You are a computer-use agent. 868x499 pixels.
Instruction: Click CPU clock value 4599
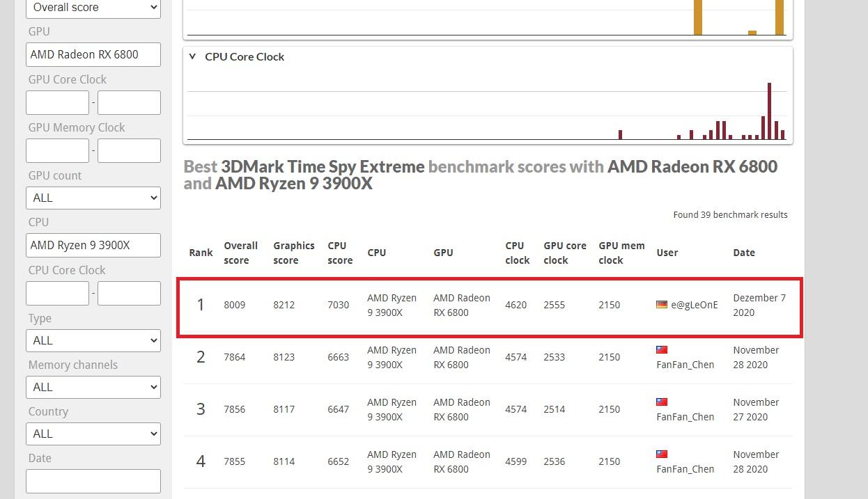click(x=516, y=461)
